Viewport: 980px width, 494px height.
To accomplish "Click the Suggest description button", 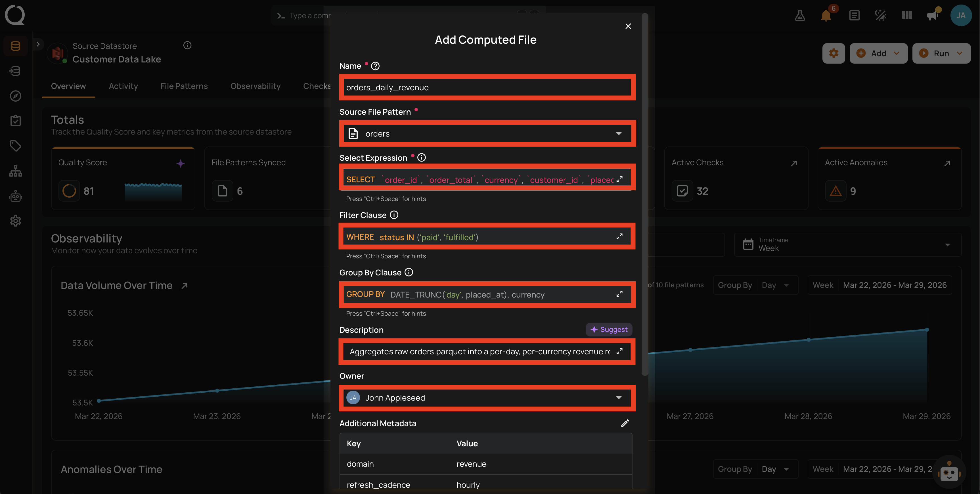I will pyautogui.click(x=609, y=330).
